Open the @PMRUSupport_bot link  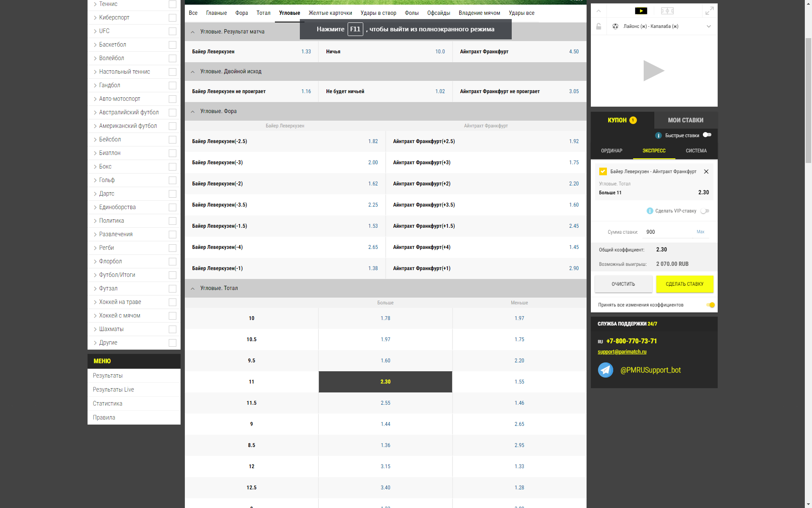tap(650, 370)
